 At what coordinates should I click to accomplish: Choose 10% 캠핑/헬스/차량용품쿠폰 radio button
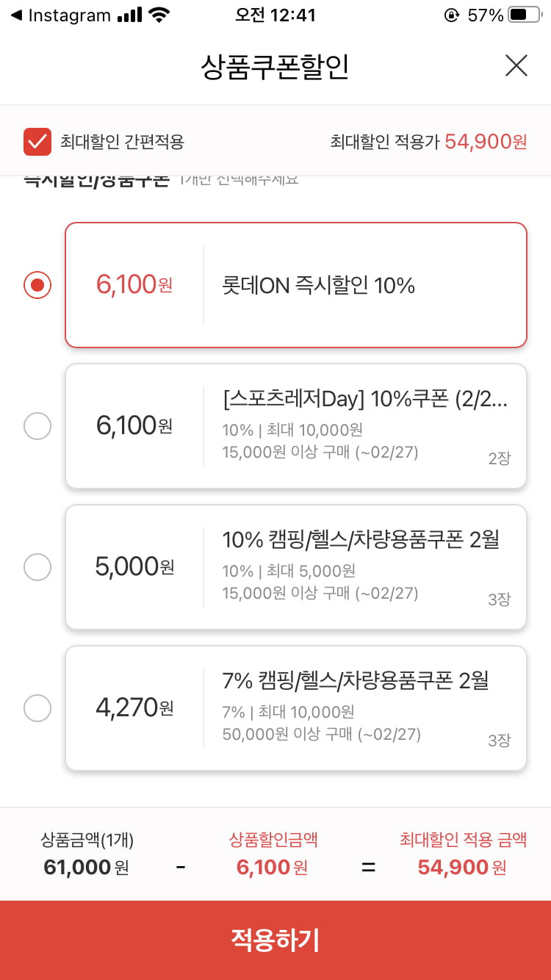(37, 567)
